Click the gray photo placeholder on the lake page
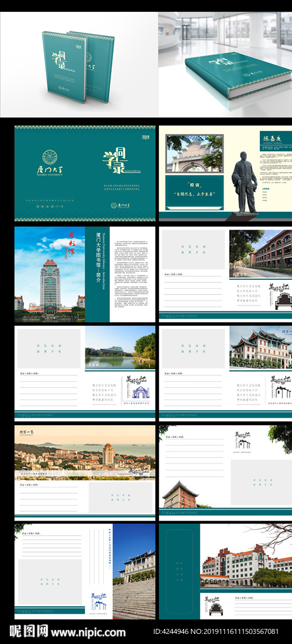Image resolution: width=292 pixels, height=644 pixels. 49,349
